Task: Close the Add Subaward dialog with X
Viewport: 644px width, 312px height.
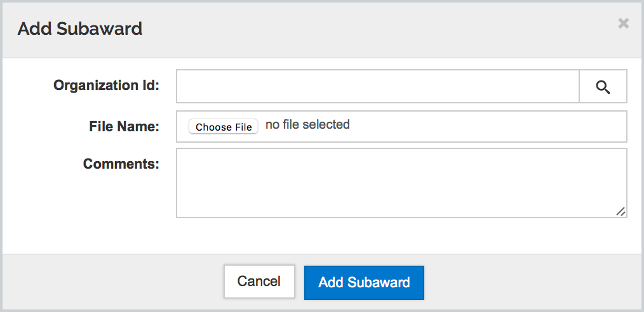Action: point(624,23)
